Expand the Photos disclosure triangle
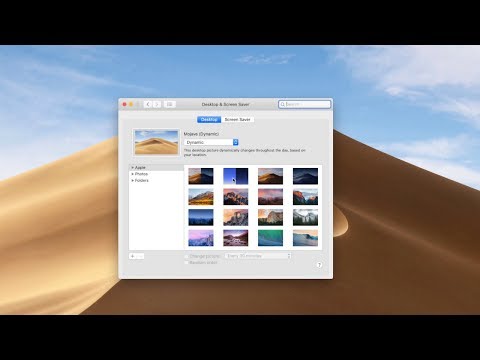This screenshot has height=360, width=480. point(132,174)
